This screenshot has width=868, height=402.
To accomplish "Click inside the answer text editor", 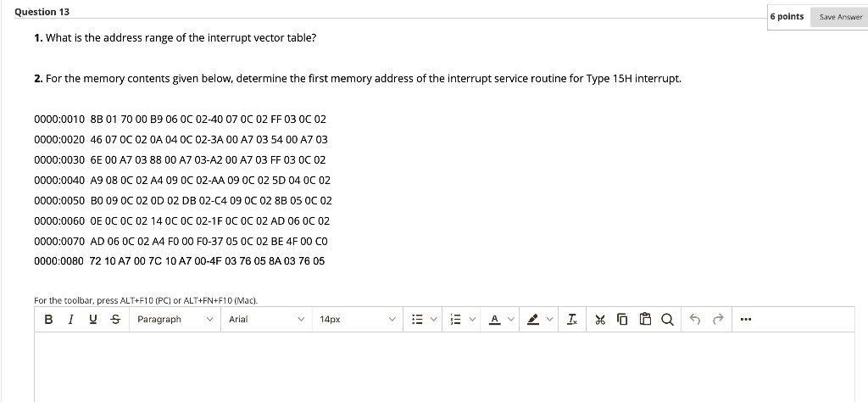I will (444, 366).
